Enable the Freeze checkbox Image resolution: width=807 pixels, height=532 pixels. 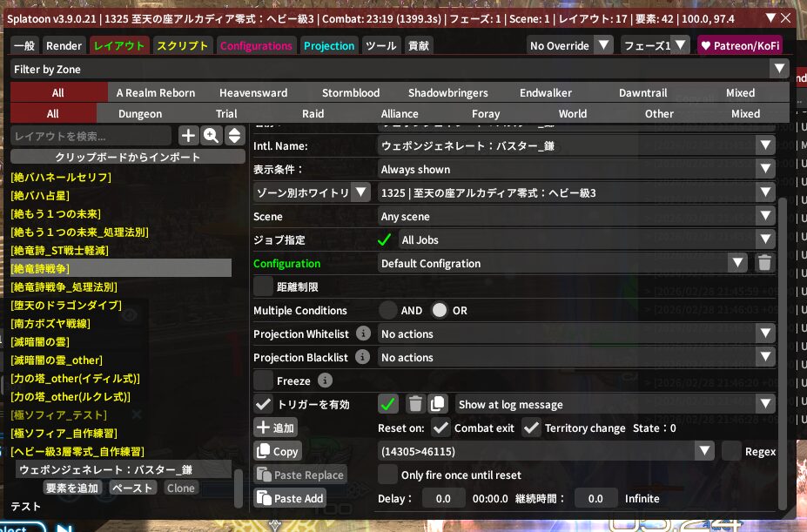[263, 380]
